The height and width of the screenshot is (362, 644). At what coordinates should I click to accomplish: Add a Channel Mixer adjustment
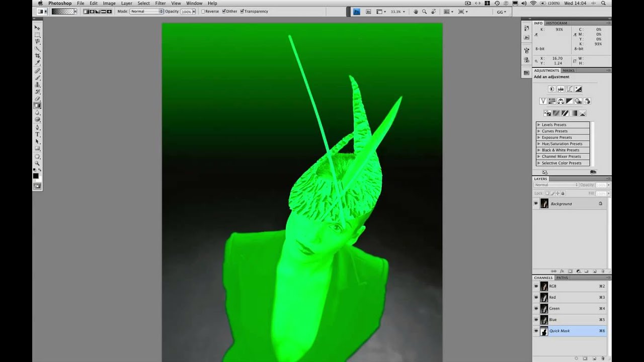[x=587, y=101]
